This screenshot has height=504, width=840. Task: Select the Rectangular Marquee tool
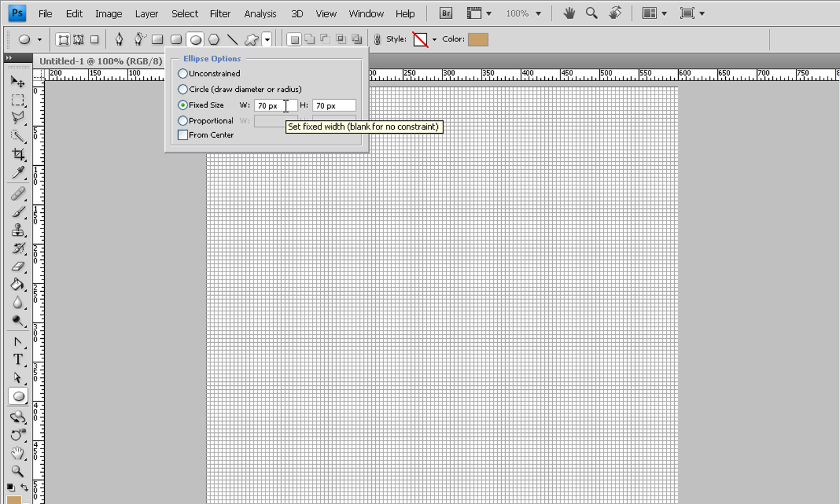point(18,100)
